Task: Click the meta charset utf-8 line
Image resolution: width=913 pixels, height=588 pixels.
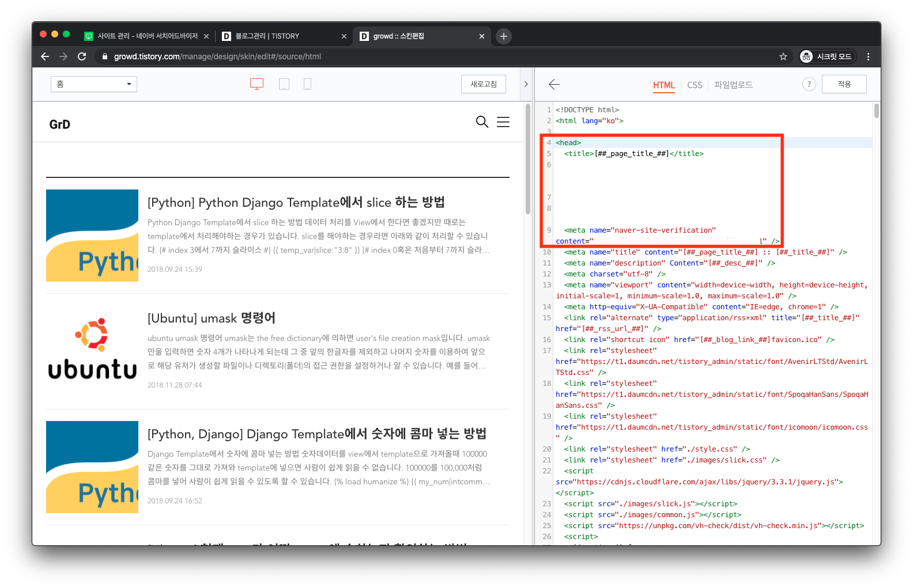Action: pyautogui.click(x=614, y=274)
